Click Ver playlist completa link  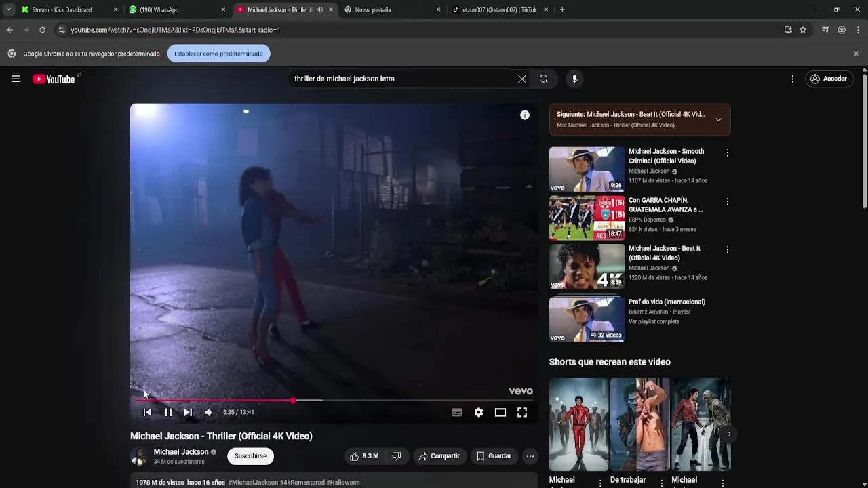(x=654, y=321)
